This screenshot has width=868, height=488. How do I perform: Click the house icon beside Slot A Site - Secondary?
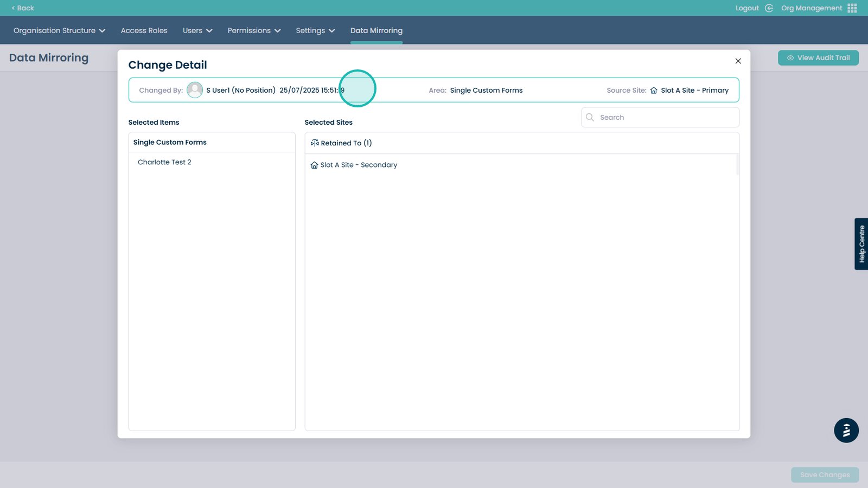(314, 165)
